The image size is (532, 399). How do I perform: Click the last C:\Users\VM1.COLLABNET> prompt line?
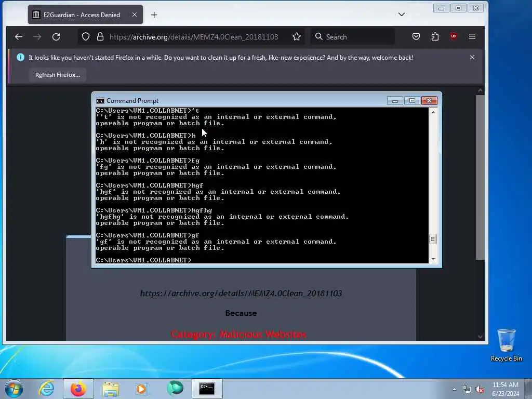coord(143,260)
